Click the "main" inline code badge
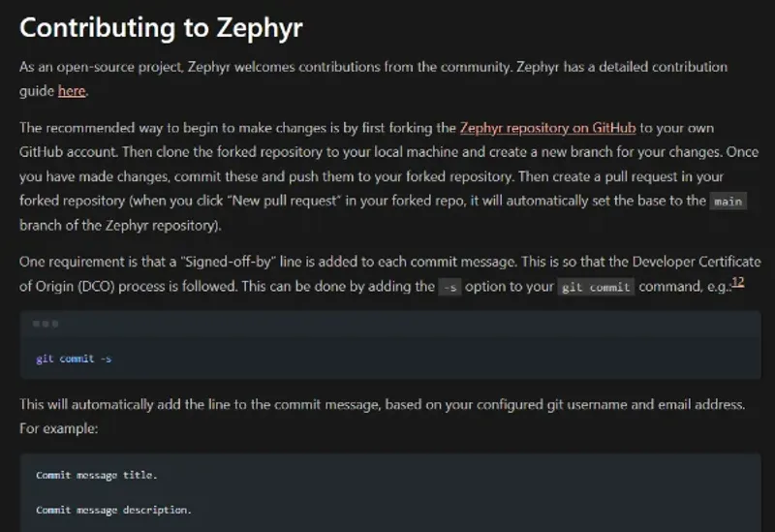Viewport: 775px width, 532px height. point(728,202)
